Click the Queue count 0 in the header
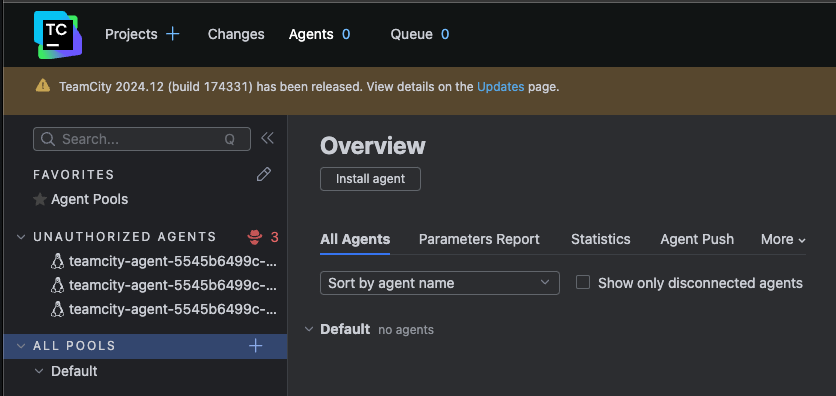836x396 pixels. 445,34
